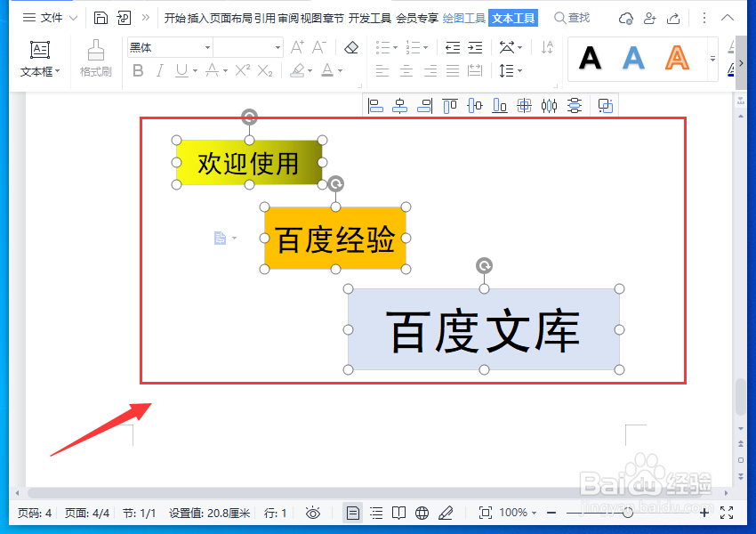Apply superscript X² formatting

click(x=243, y=71)
